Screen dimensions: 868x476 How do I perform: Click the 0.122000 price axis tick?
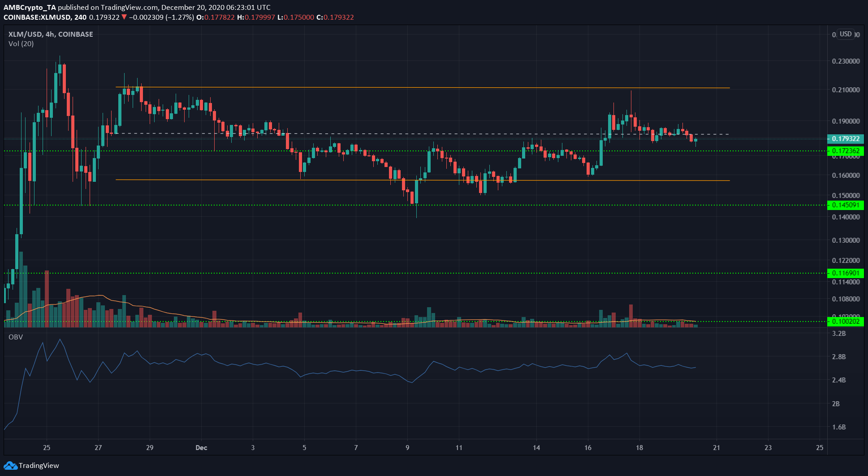coord(846,261)
